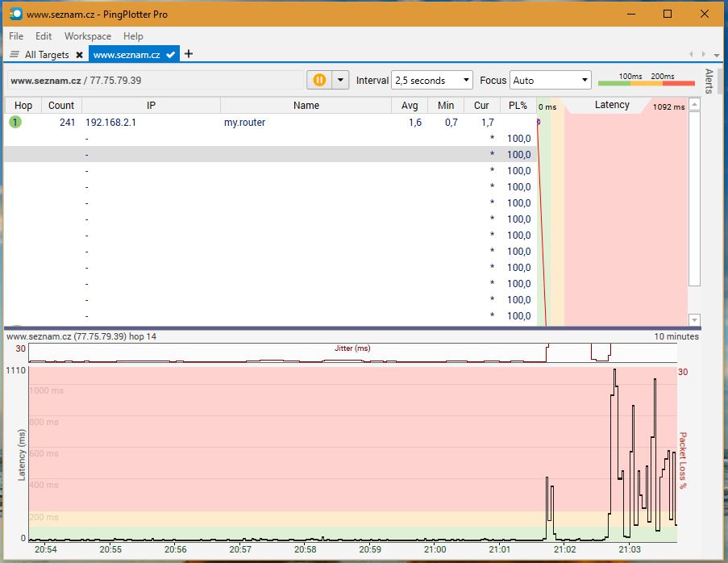728x563 pixels.
Task: Click the latency color scale legend
Action: click(x=646, y=80)
